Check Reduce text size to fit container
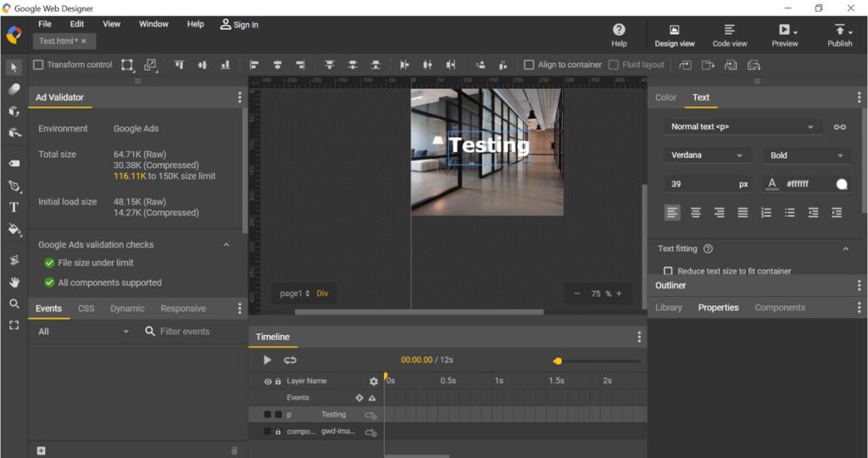This screenshot has width=868, height=458. (x=668, y=271)
